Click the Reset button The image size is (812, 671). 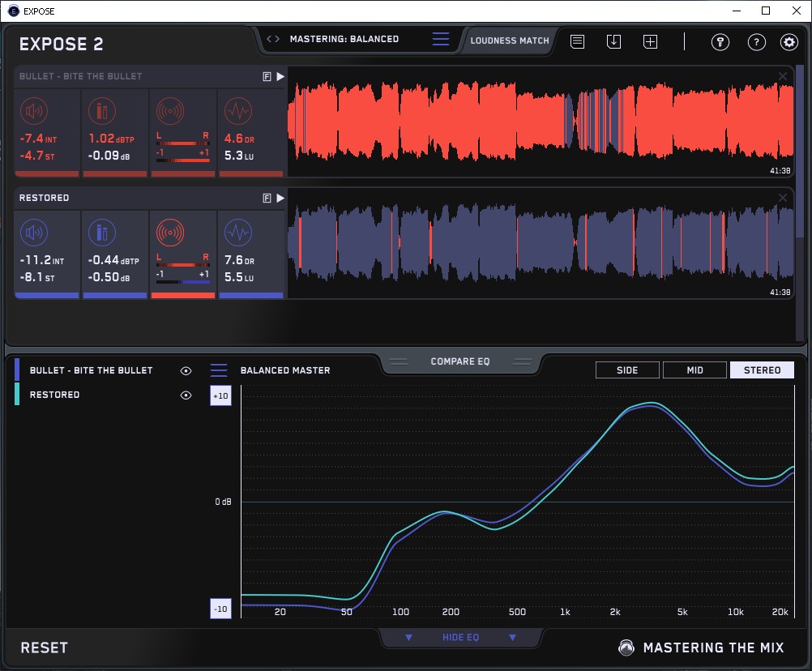click(45, 647)
